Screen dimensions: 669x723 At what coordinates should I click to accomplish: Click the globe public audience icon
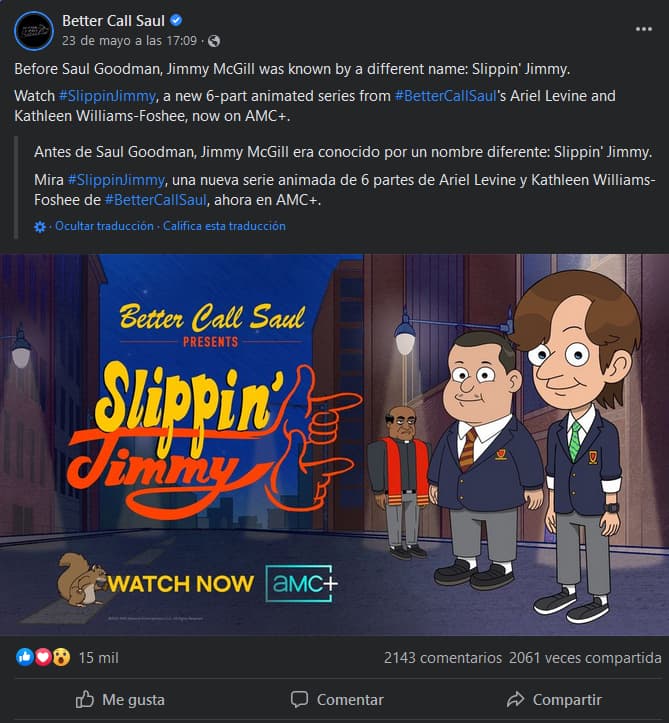coord(214,41)
